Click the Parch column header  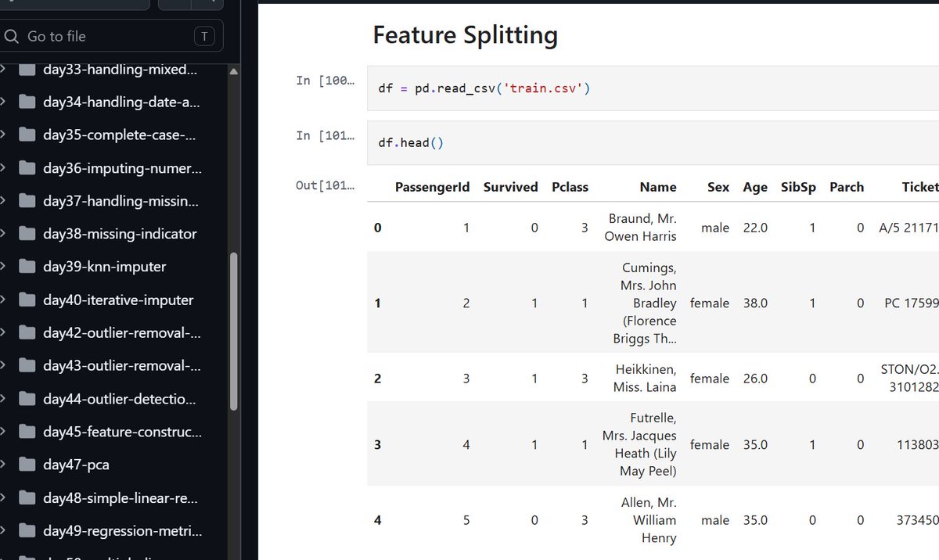(x=847, y=187)
